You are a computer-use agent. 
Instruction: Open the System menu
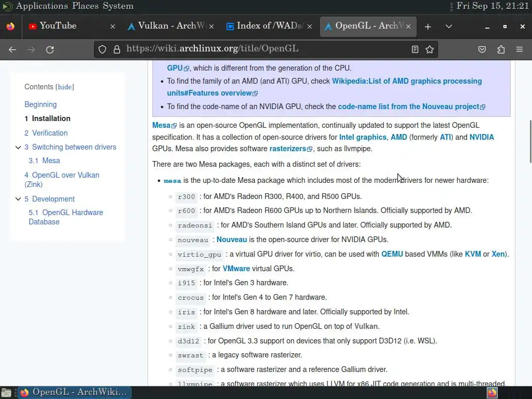(118, 6)
